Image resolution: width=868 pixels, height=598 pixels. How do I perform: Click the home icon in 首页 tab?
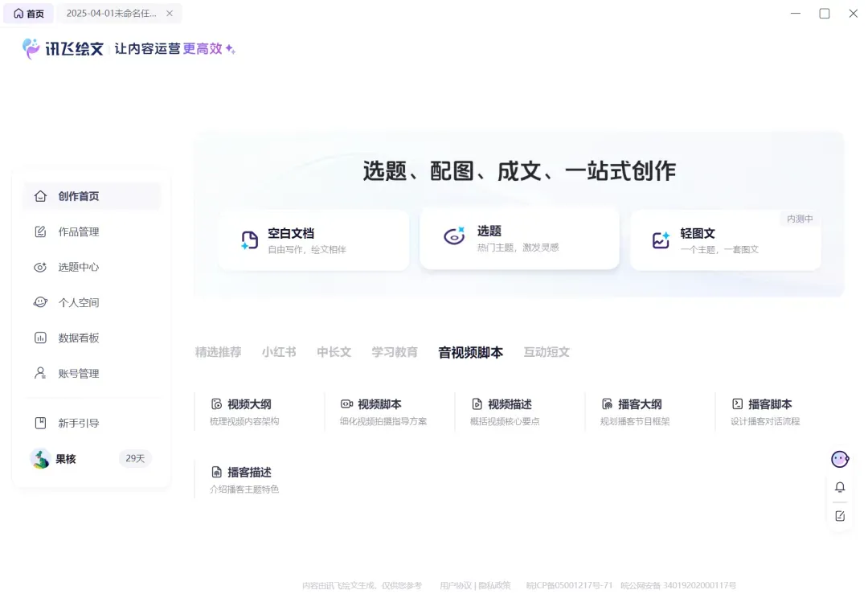point(18,14)
